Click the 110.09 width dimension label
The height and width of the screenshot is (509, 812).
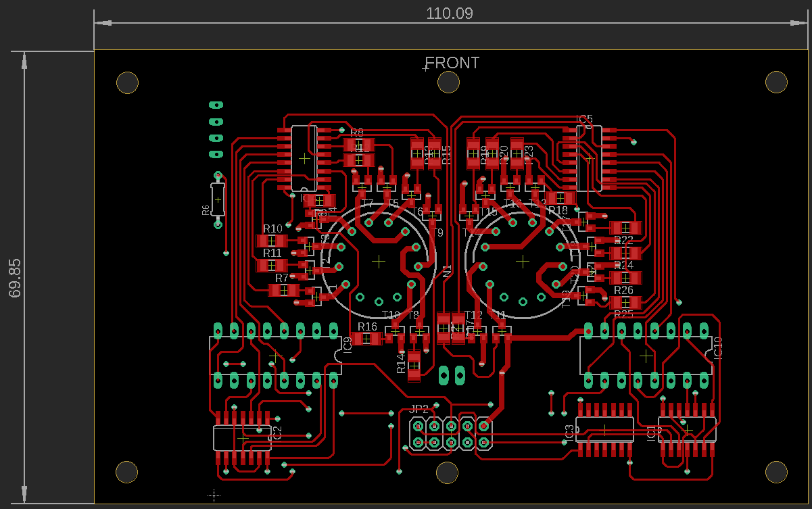click(x=450, y=14)
